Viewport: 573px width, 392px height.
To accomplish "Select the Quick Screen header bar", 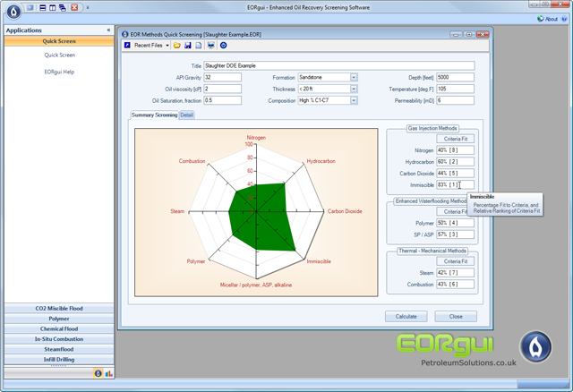I will [59, 41].
